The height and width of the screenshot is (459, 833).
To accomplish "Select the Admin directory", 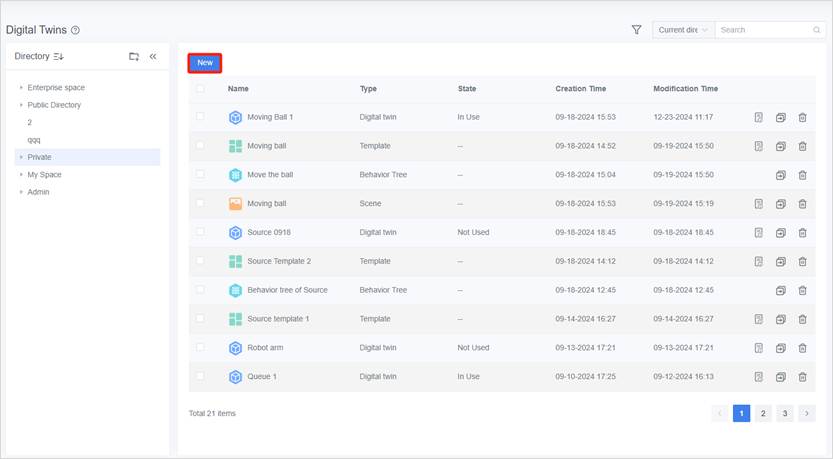I will pos(38,192).
